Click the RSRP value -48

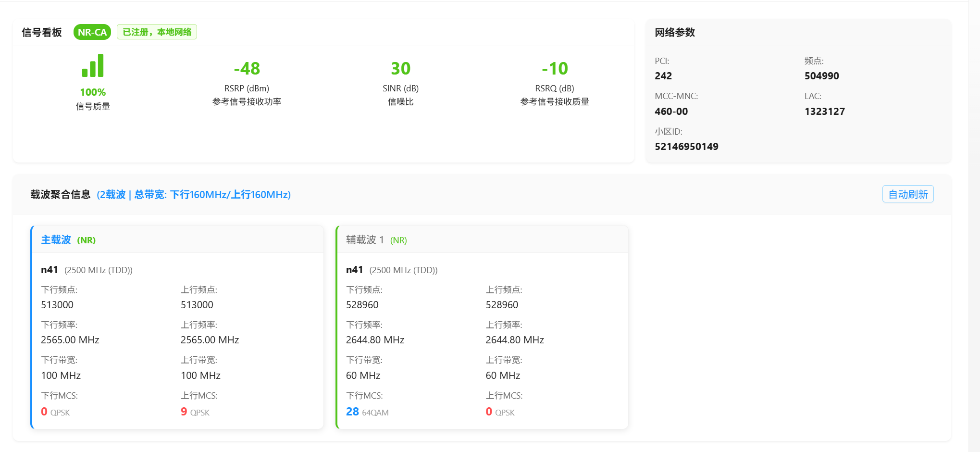click(247, 69)
